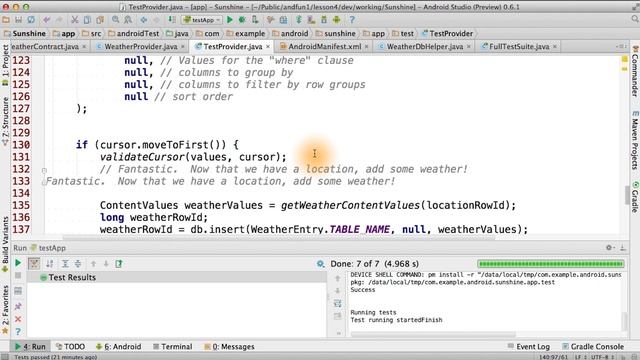This screenshot has height=360, width=640.
Task: Open the Project tool window sidebar
Action: pyautogui.click(x=5, y=64)
